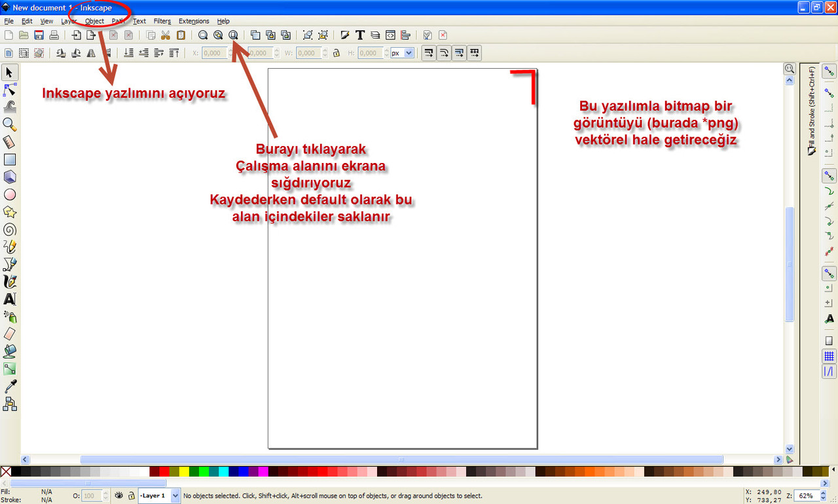Open the Layer 1 dropdown arrow
The height and width of the screenshot is (504, 838).
coord(175,495)
